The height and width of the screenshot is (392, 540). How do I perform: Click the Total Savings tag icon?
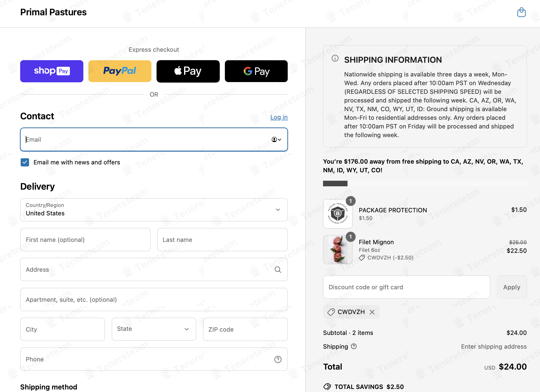click(327, 387)
